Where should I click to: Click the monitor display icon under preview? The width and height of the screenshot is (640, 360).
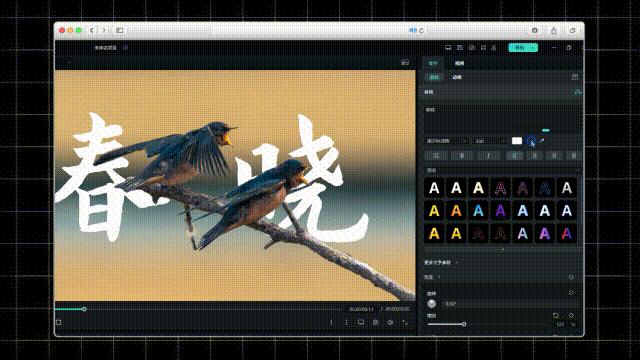[x=361, y=322]
